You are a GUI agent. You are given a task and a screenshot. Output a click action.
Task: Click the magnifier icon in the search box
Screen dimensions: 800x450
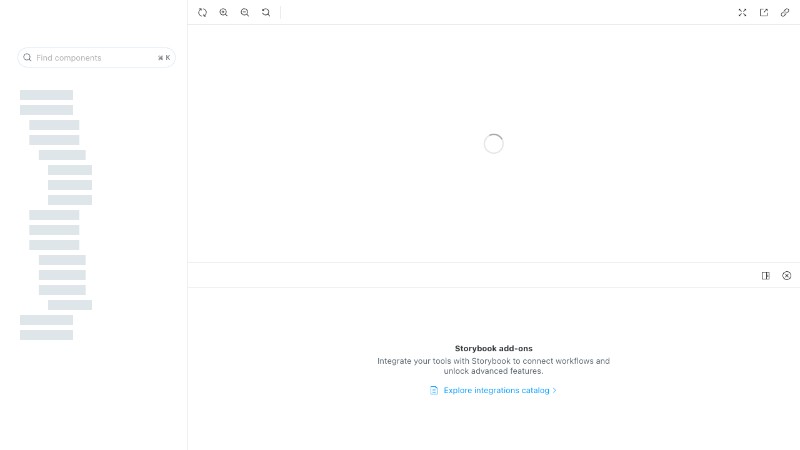27,58
